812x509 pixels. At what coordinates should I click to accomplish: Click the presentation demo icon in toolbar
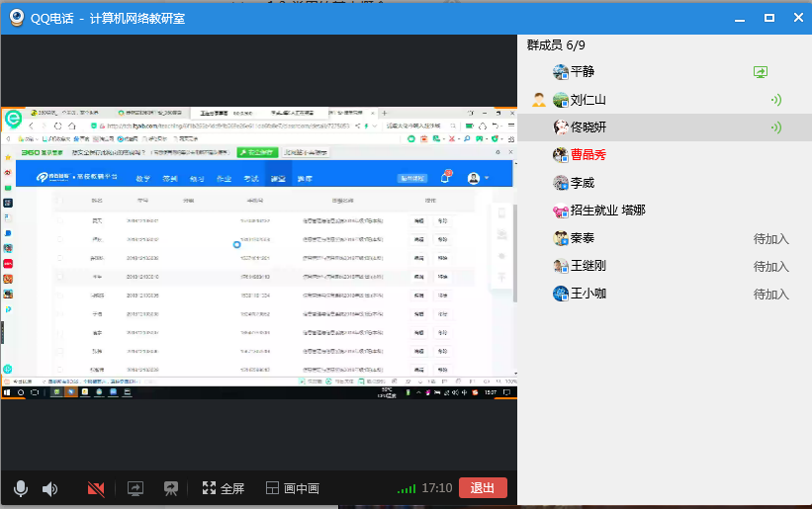click(171, 488)
